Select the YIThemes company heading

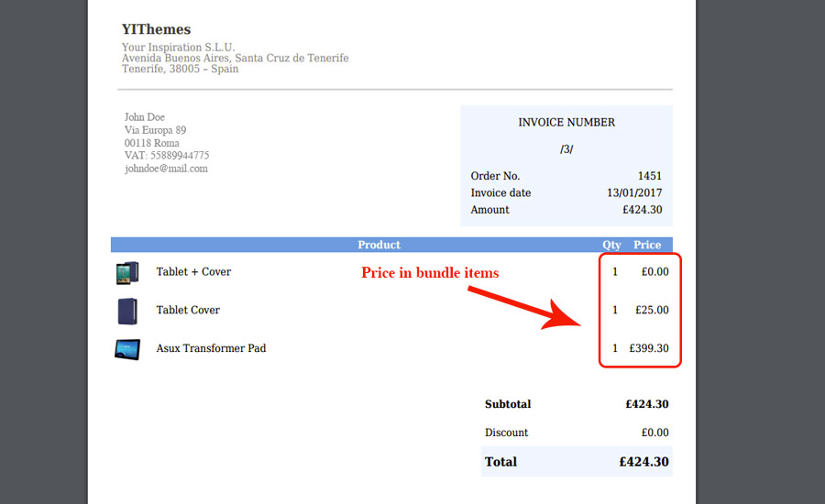[156, 29]
